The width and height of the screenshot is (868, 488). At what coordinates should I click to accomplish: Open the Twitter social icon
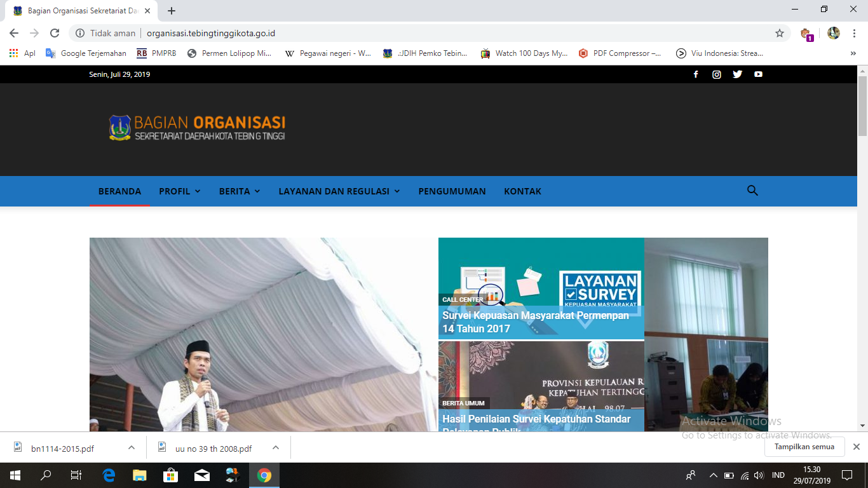(737, 74)
